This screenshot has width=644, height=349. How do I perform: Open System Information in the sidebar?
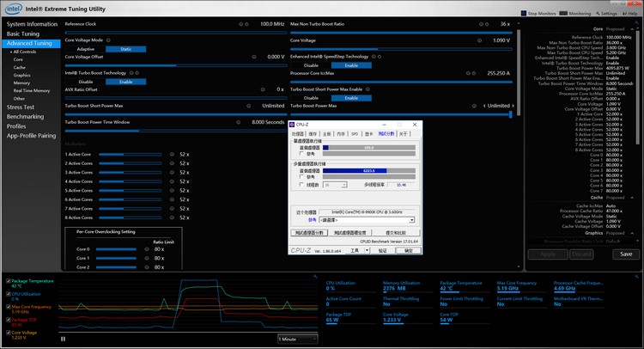32,24
